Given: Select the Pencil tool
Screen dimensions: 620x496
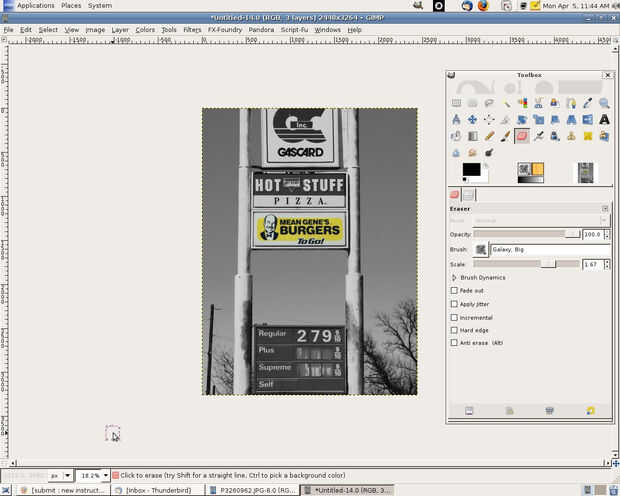Looking at the screenshot, I should [489, 136].
